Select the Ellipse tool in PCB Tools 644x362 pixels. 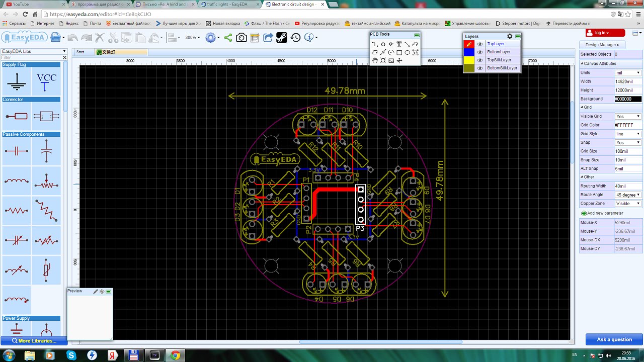point(407,52)
